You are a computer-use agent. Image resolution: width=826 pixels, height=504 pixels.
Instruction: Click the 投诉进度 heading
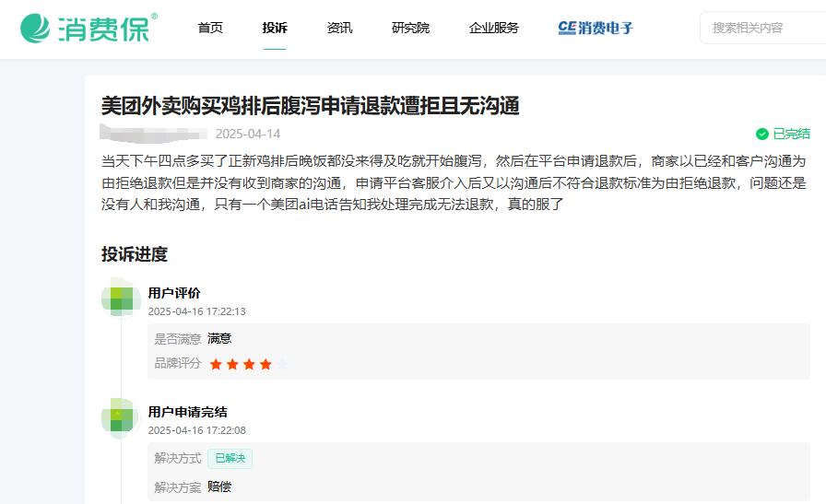pyautogui.click(x=135, y=254)
